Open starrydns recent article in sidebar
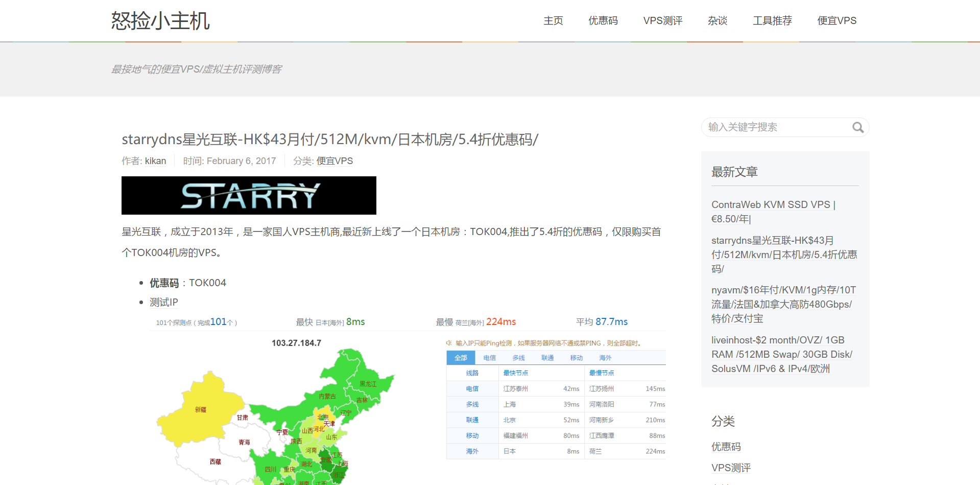Screen dimensions: 980x485 pyautogui.click(x=784, y=255)
